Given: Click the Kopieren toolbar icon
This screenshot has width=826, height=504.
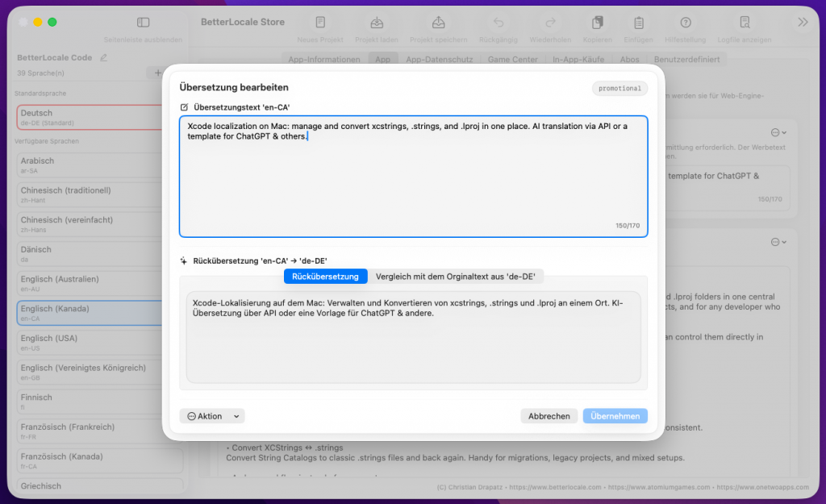Looking at the screenshot, I should [x=598, y=23].
